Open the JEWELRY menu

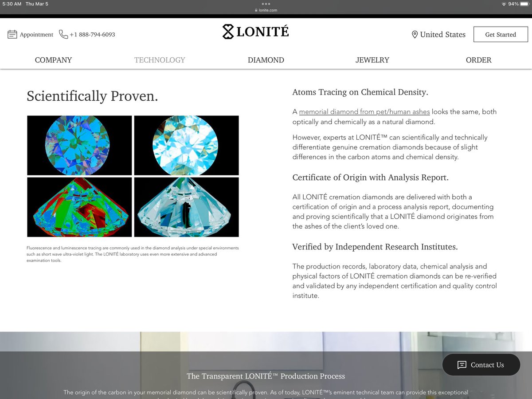[372, 60]
